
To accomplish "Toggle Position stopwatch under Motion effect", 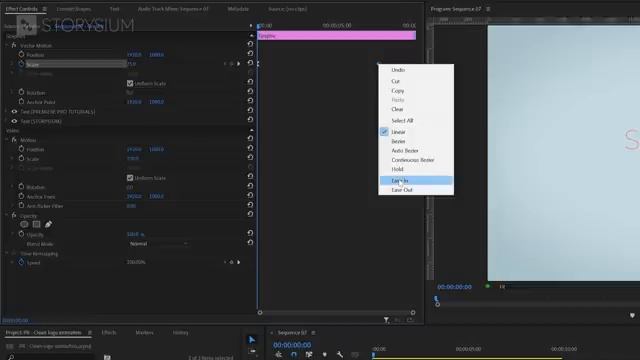I will [21, 149].
